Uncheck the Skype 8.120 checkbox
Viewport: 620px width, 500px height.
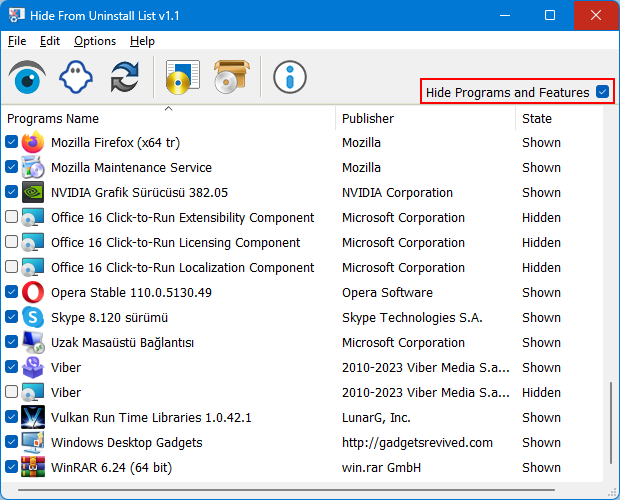pyautogui.click(x=11, y=317)
